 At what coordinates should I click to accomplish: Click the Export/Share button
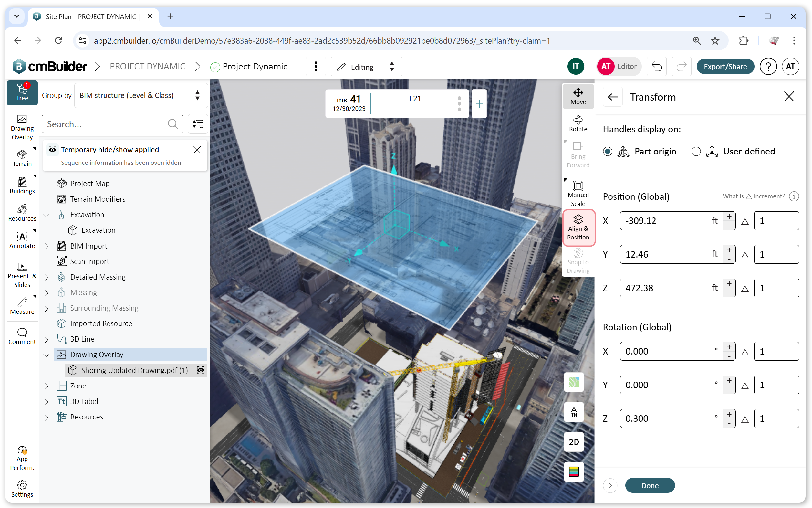725,67
